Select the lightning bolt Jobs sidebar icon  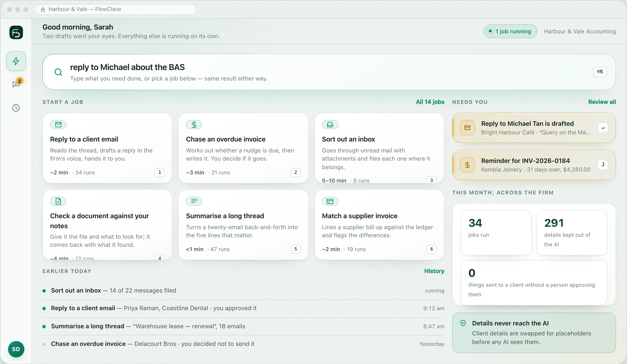pos(16,61)
